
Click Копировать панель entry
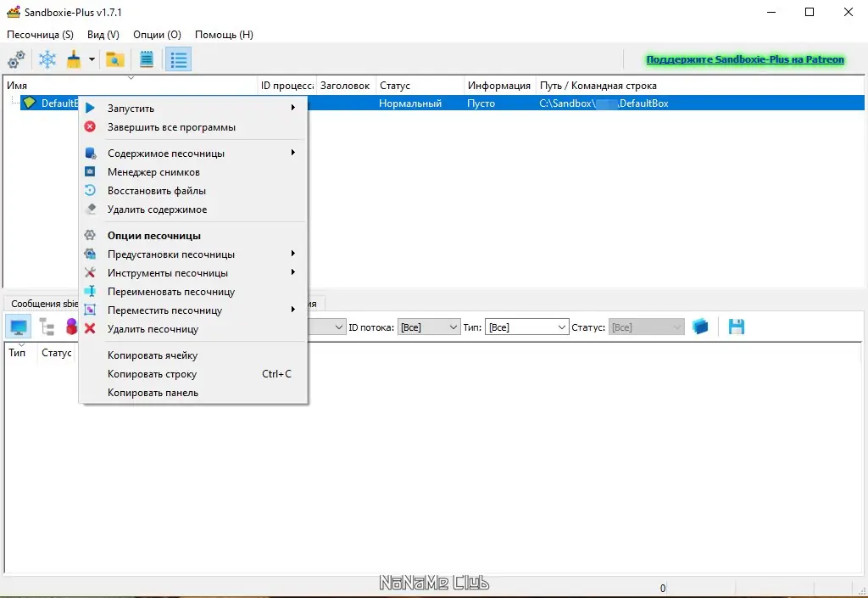tap(193, 393)
